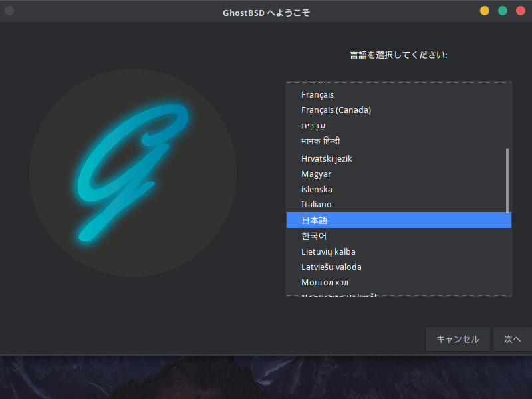Pick the Hindi मानक हिन्दी entry
The image size is (532, 399).
tap(398, 141)
